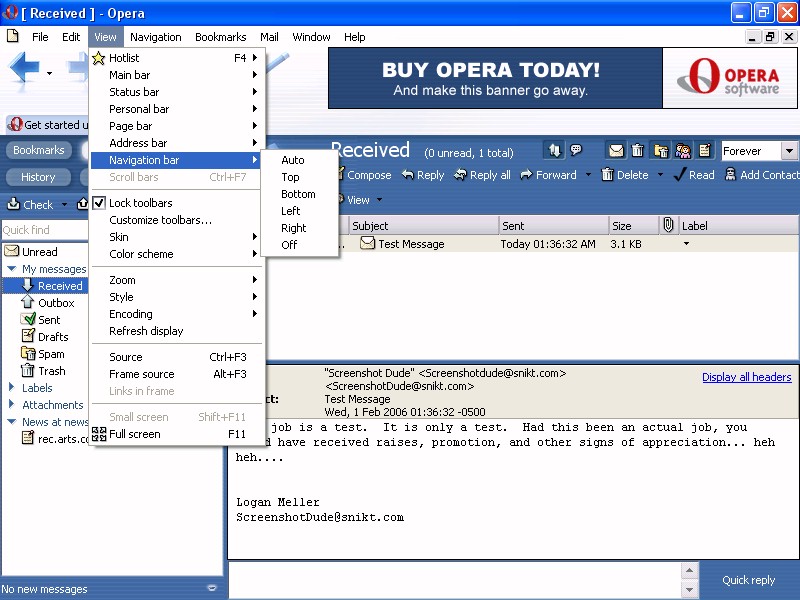Expand the Labels tree node
This screenshot has height=600, width=800.
pos(11,388)
